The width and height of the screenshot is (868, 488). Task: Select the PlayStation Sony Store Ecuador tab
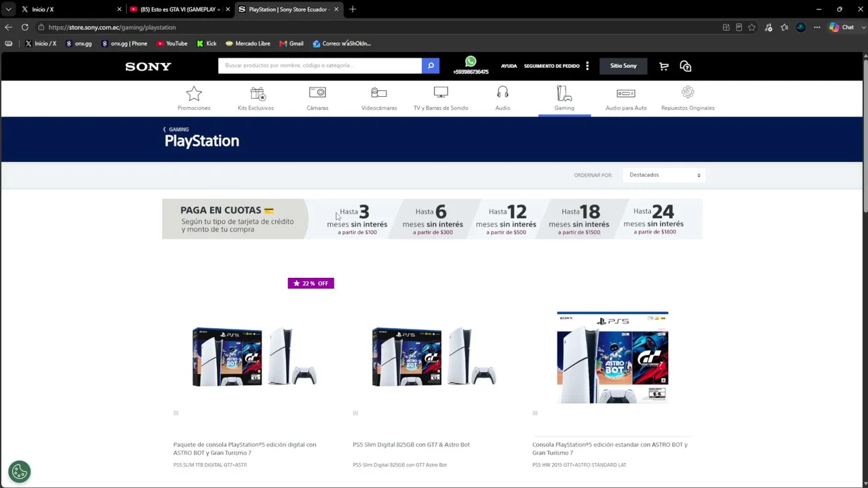[x=288, y=9]
